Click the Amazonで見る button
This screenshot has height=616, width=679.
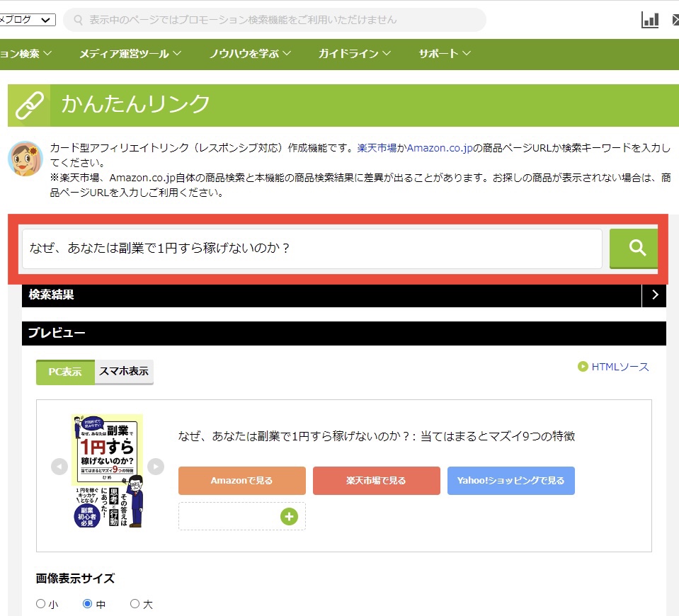pos(241,480)
